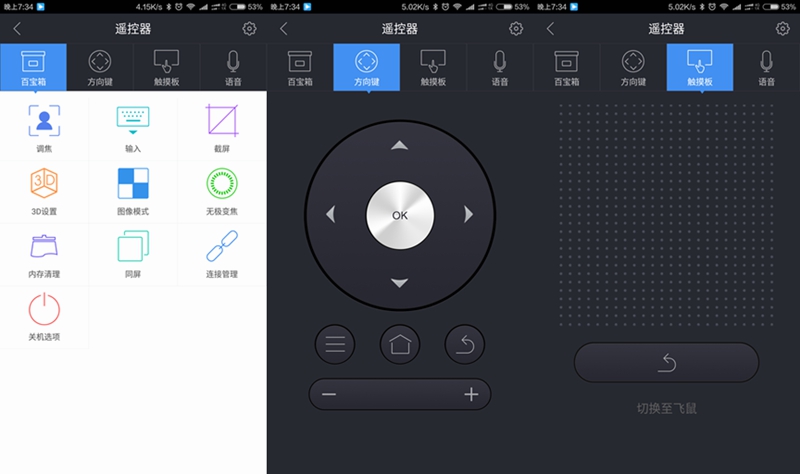Viewport: 800px width, 474px height.
Task: Open 无极变焦 zoom option
Action: [222, 192]
